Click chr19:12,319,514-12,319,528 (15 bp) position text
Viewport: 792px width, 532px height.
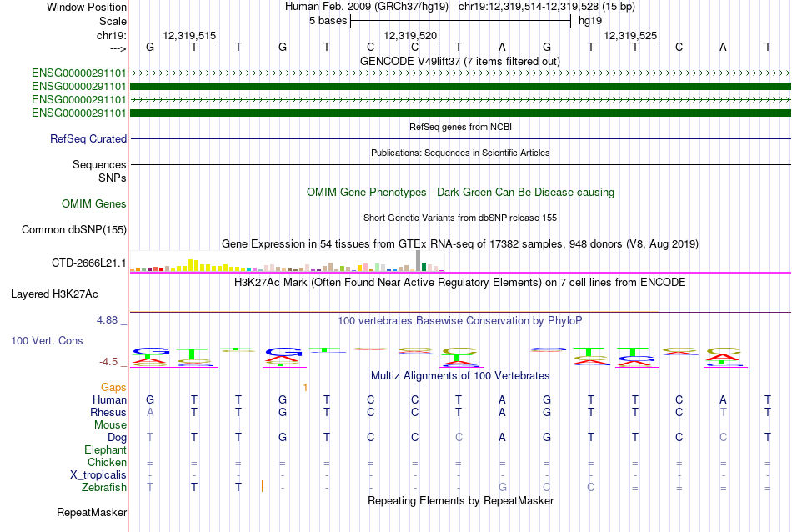click(547, 7)
